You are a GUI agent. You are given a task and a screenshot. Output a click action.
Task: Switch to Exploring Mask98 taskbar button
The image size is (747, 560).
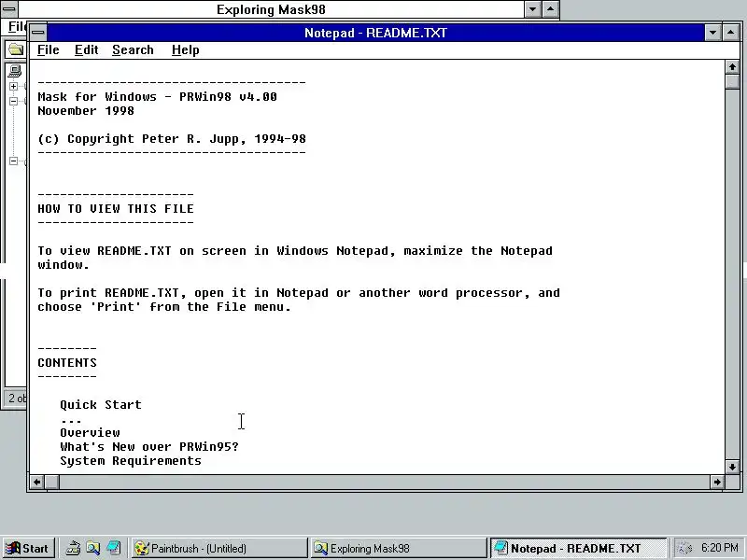399,549
